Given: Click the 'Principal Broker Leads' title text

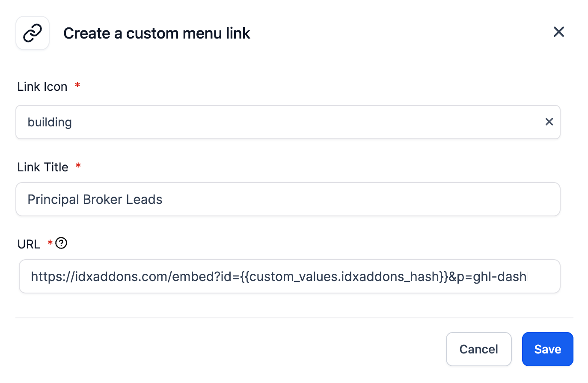Looking at the screenshot, I should (95, 199).
